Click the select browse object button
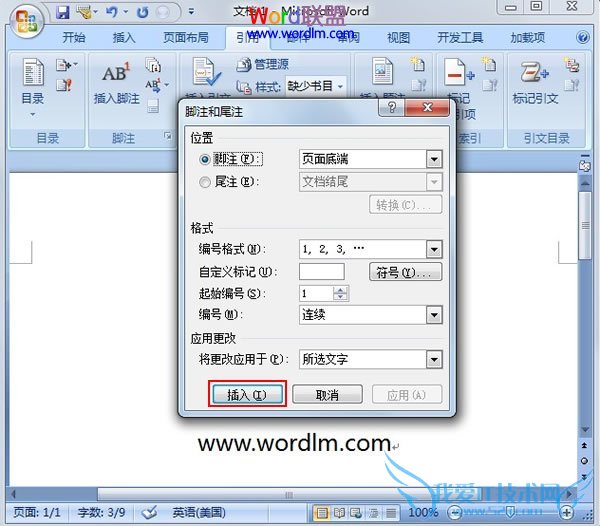 tap(584, 461)
